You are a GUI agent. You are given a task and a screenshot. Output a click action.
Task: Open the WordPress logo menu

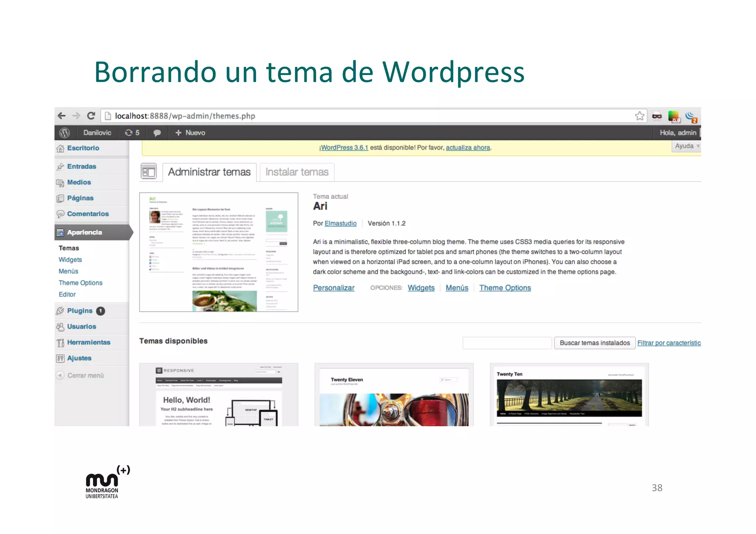pyautogui.click(x=65, y=132)
